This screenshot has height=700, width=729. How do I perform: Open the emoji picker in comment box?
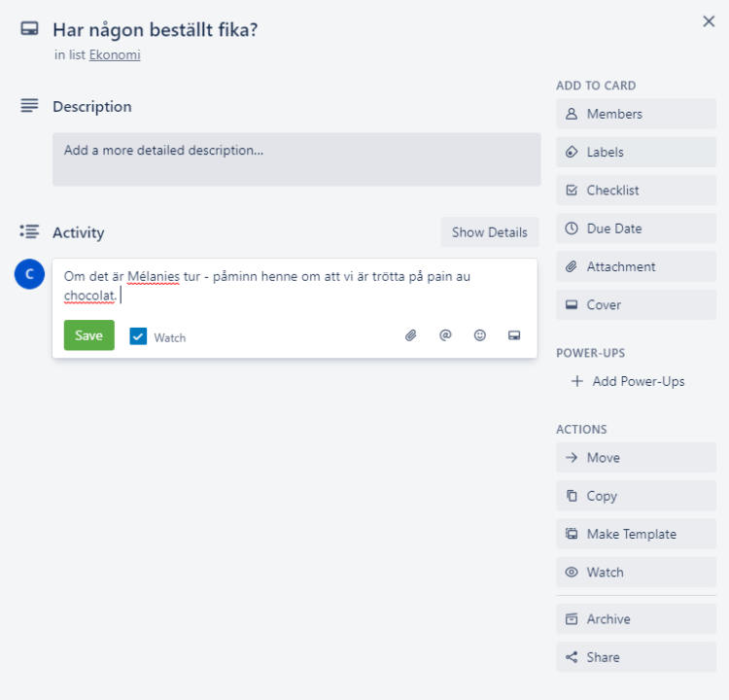point(480,335)
